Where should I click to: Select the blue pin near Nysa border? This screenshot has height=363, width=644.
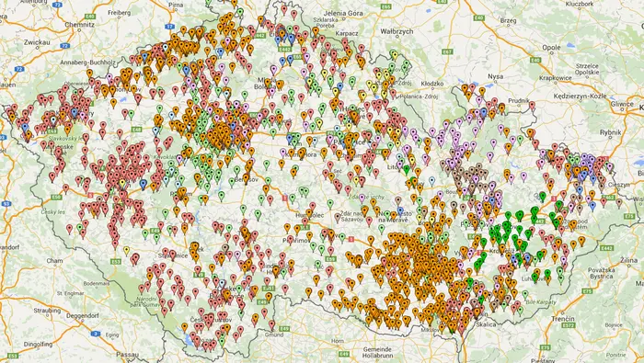click(x=484, y=112)
